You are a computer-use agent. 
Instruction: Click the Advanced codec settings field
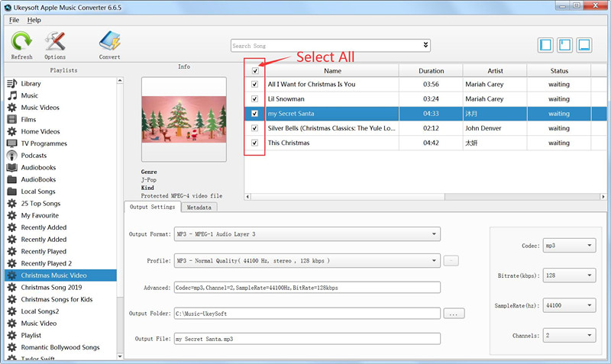(307, 288)
